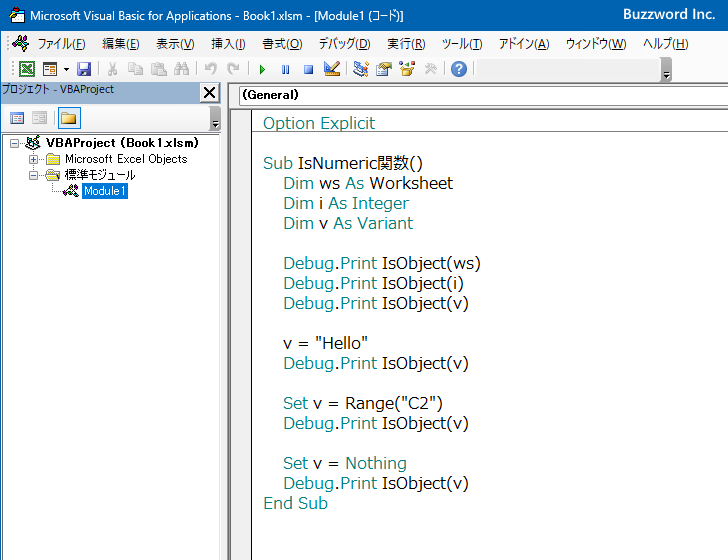The width and height of the screenshot is (728, 560).
Task: Click the VBA icon left of ファイル menu
Action: [20, 44]
